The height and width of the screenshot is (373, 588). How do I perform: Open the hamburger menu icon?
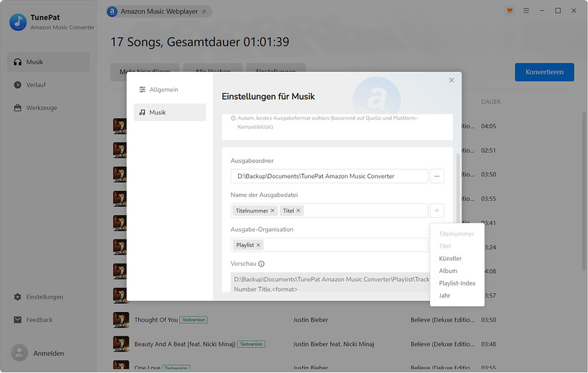point(526,11)
